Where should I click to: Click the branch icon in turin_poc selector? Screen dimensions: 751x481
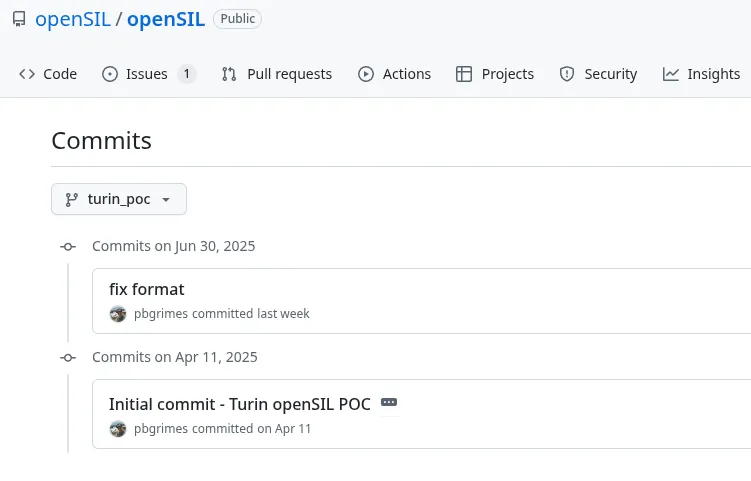(x=72, y=199)
